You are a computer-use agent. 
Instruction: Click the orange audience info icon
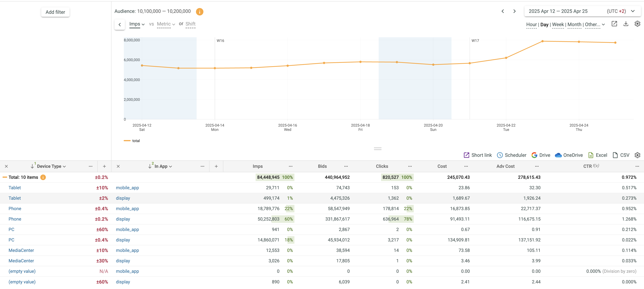(199, 12)
